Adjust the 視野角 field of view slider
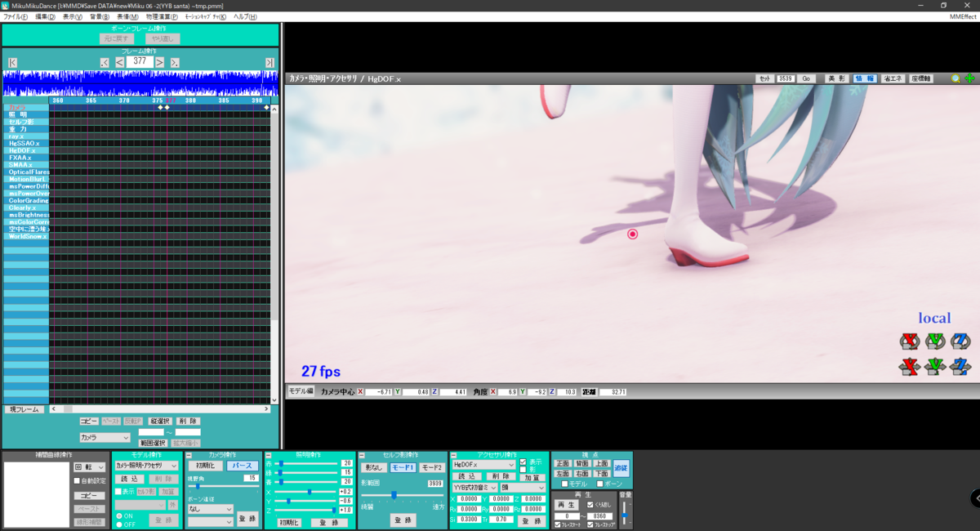The image size is (980, 531). pyautogui.click(x=222, y=486)
